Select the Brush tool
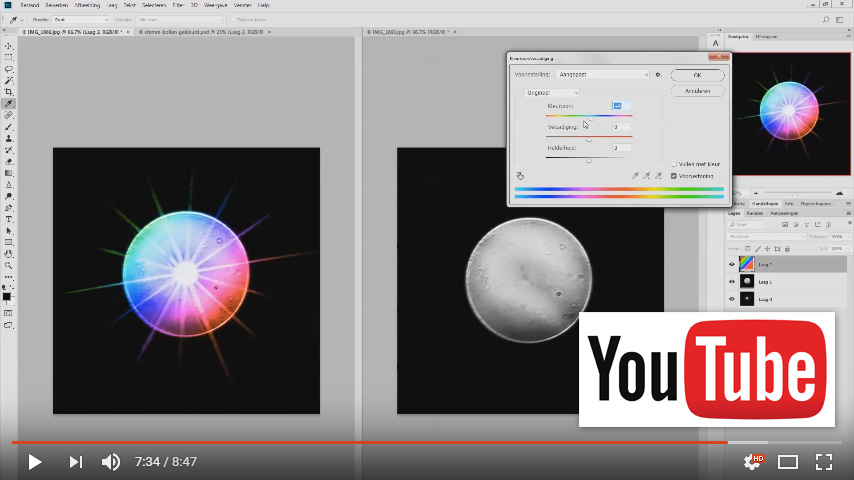The image size is (854, 480). click(9, 127)
